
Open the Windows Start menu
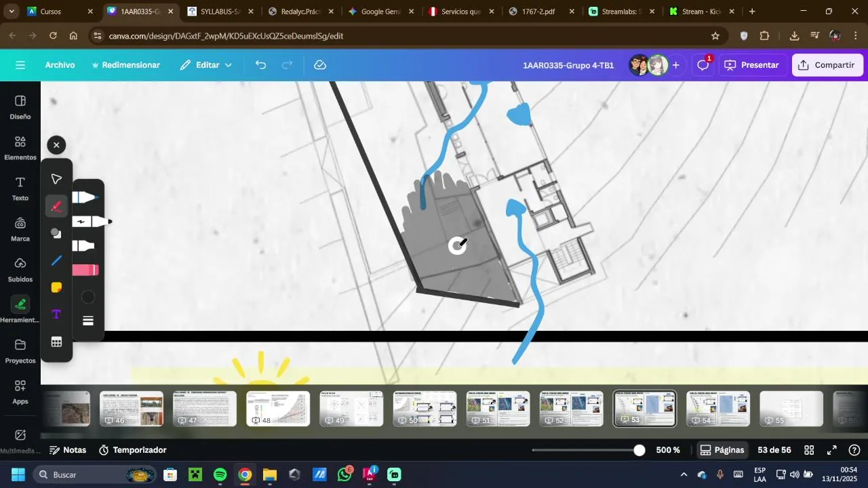[x=18, y=474]
